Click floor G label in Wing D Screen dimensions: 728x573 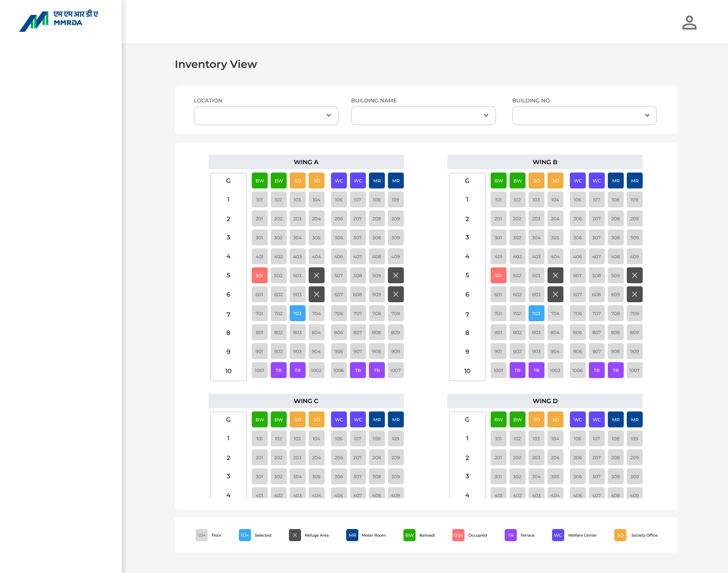pyautogui.click(x=467, y=419)
